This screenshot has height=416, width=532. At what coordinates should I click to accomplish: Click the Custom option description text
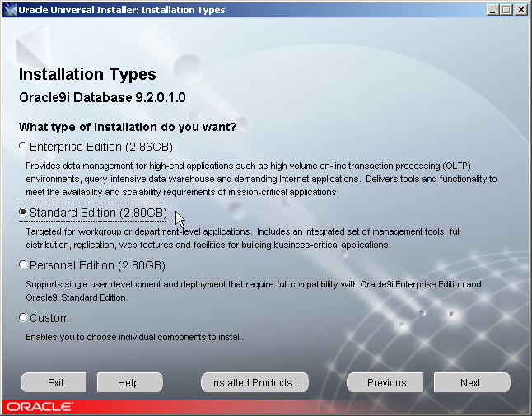[134, 337]
